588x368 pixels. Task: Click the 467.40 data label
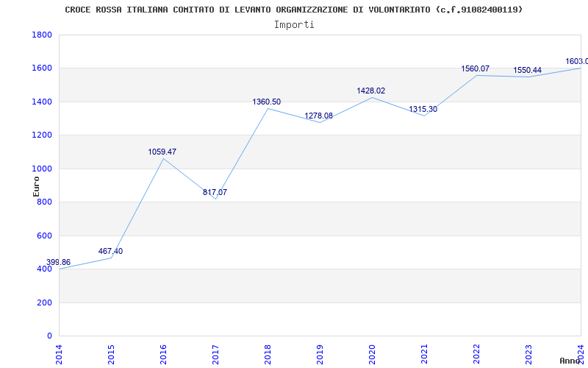(111, 251)
